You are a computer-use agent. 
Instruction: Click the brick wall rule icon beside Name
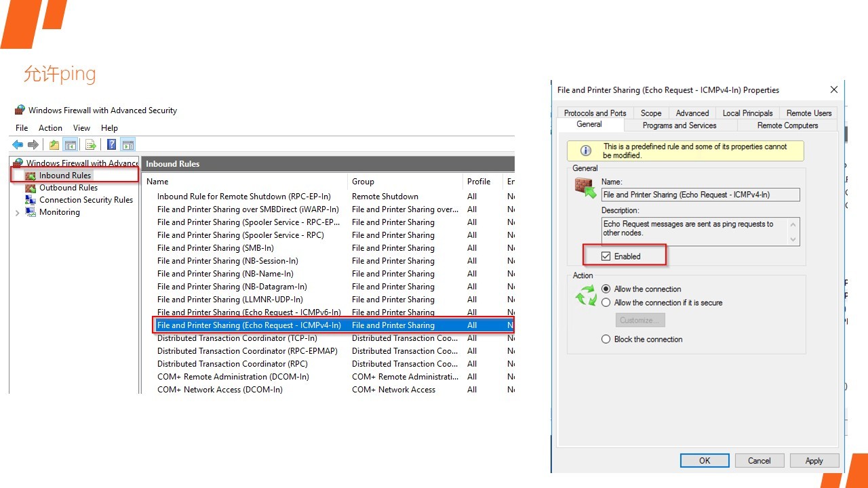click(x=585, y=187)
